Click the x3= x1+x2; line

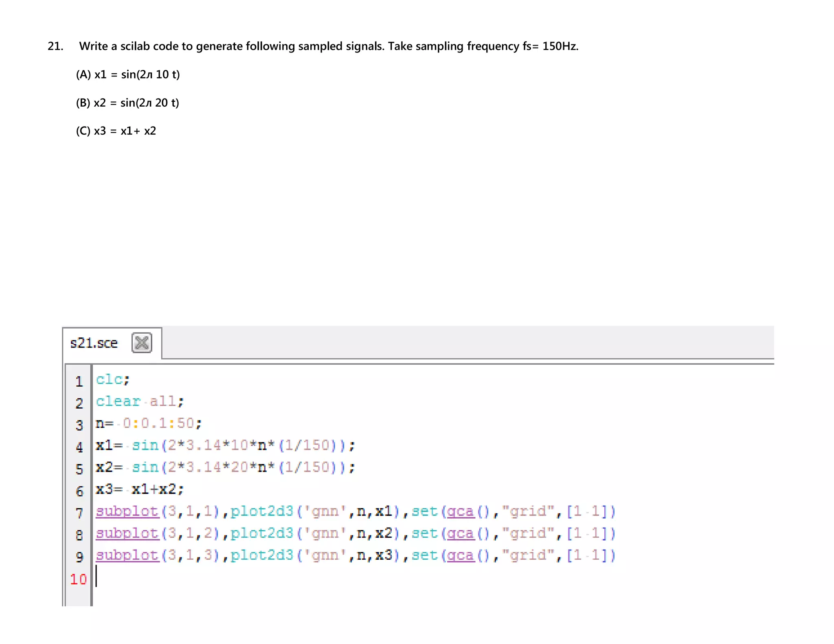[140, 489]
